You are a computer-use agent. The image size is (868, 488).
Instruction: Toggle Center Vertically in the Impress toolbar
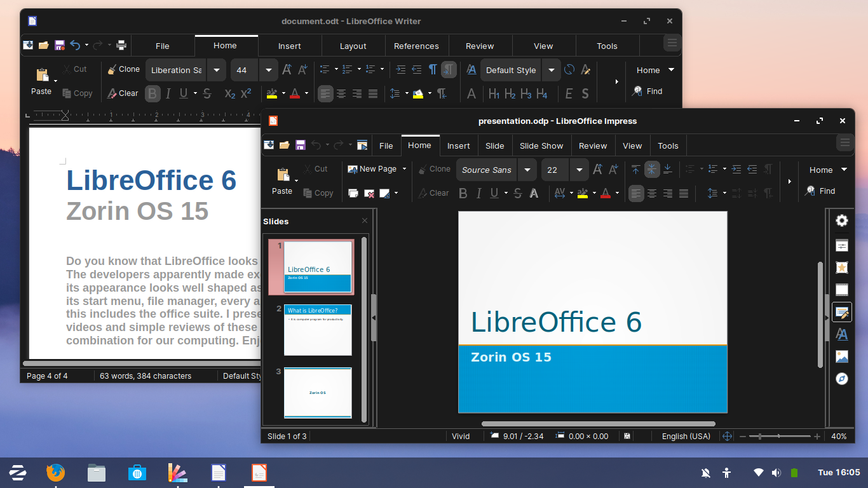[652, 170]
